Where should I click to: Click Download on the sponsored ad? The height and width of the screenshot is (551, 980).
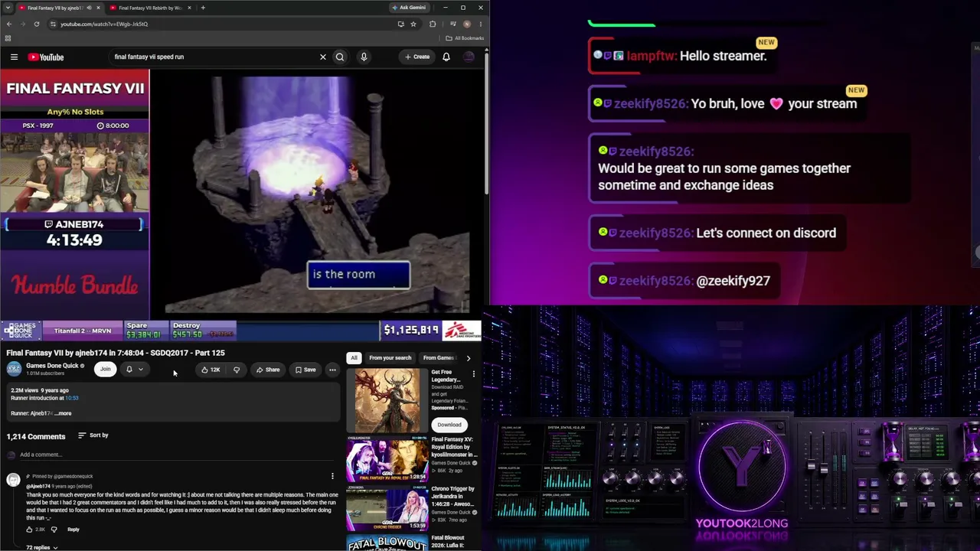click(449, 425)
